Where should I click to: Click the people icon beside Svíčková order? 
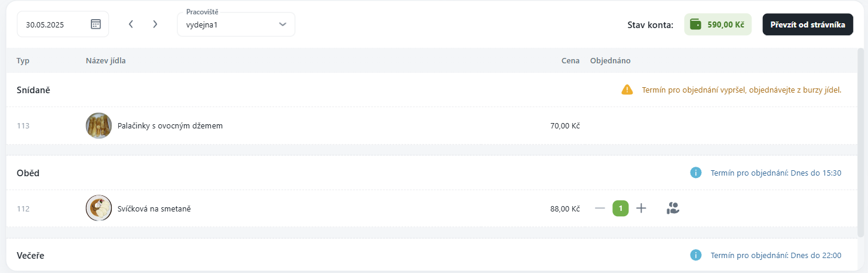pyautogui.click(x=673, y=208)
